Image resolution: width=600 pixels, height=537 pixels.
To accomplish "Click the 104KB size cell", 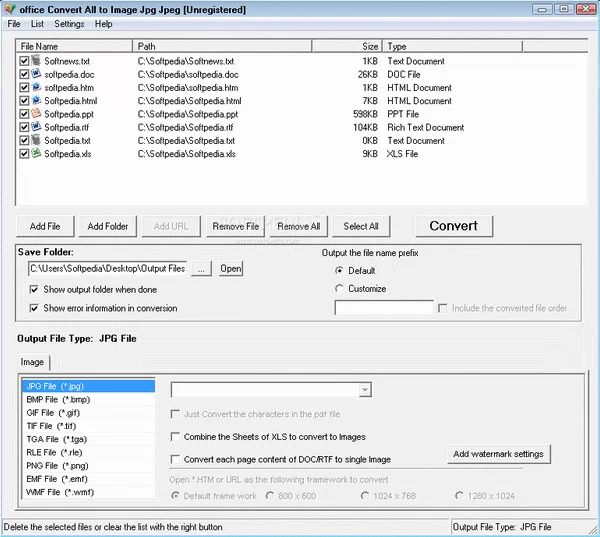I will tap(365, 127).
